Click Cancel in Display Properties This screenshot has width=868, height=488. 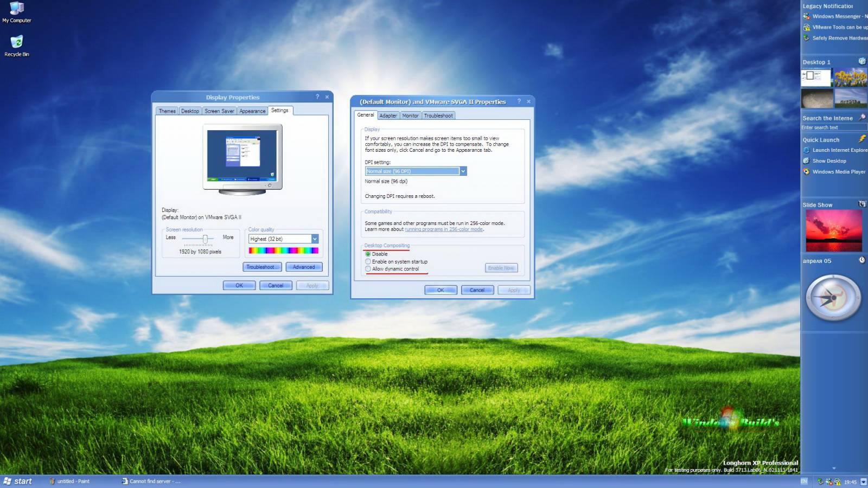[x=276, y=286]
